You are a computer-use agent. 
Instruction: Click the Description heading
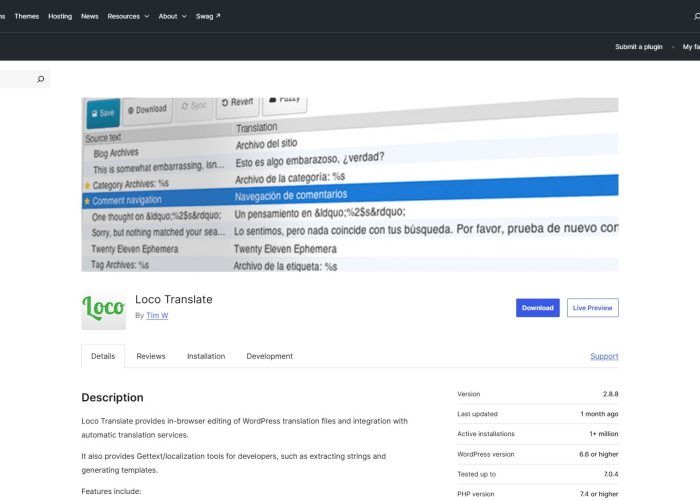coord(112,397)
